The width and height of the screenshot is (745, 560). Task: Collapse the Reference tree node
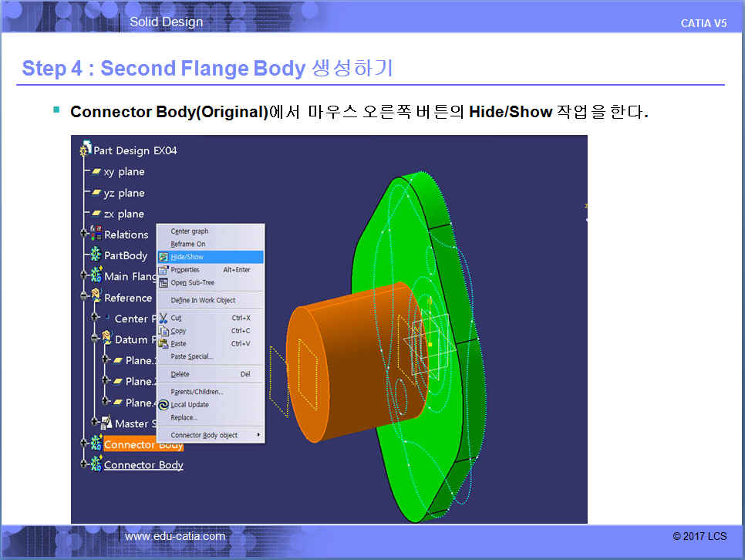(83, 297)
